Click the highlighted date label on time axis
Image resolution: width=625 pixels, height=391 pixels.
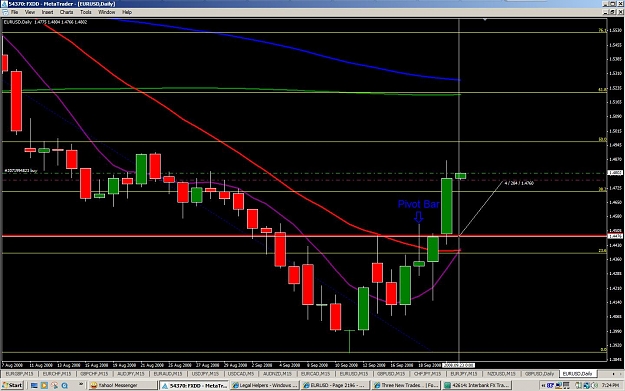tap(458, 365)
